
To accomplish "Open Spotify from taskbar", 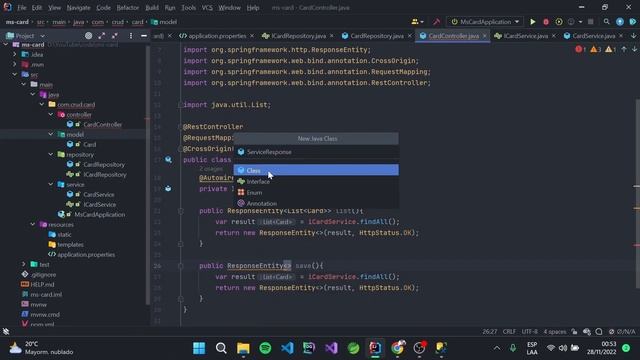I will pos(265,348).
